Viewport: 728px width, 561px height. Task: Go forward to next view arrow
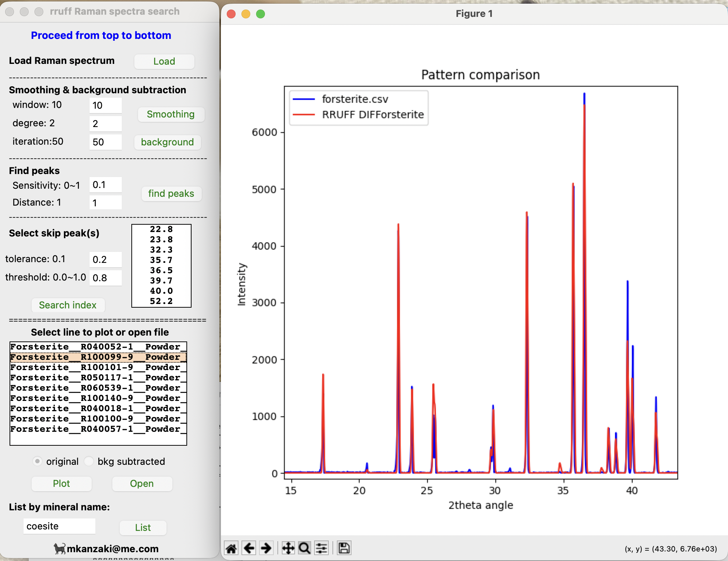[x=266, y=549]
